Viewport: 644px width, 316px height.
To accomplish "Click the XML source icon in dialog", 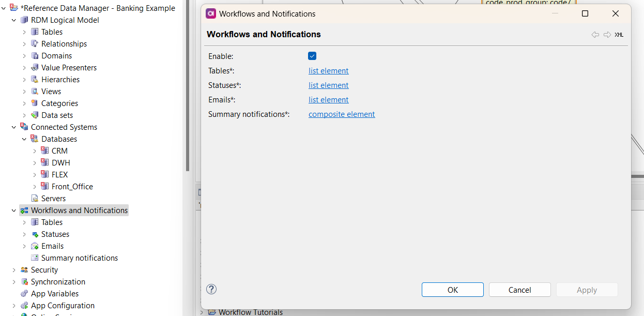I will (x=619, y=35).
